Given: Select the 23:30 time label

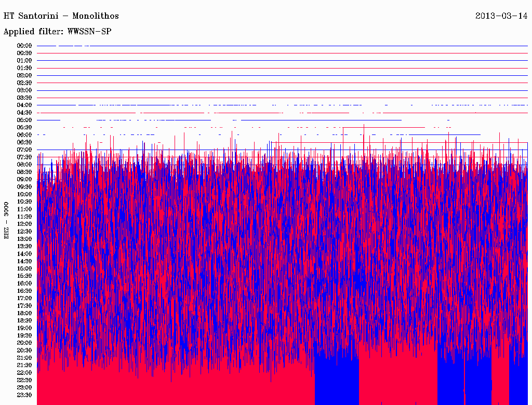Looking at the screenshot, I should [24, 395].
